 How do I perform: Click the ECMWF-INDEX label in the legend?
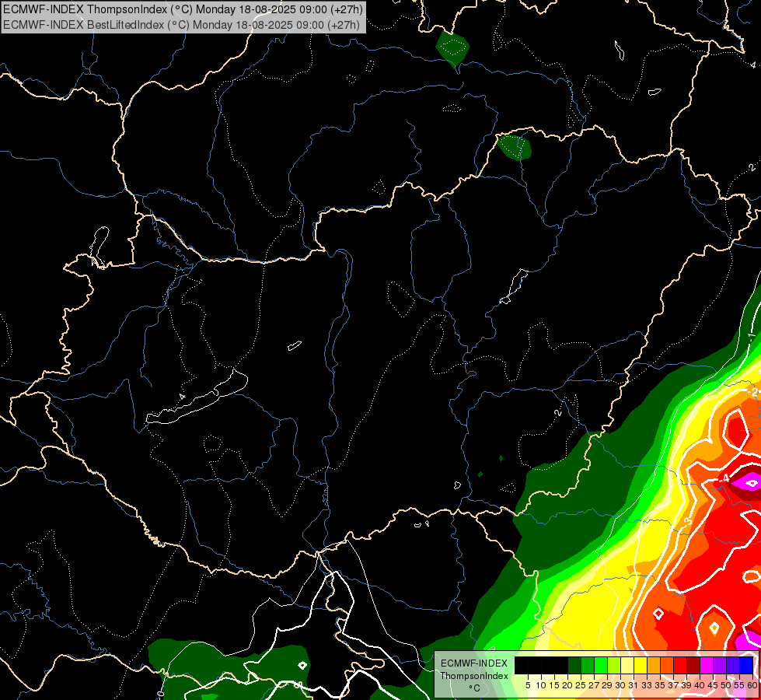pos(474,663)
